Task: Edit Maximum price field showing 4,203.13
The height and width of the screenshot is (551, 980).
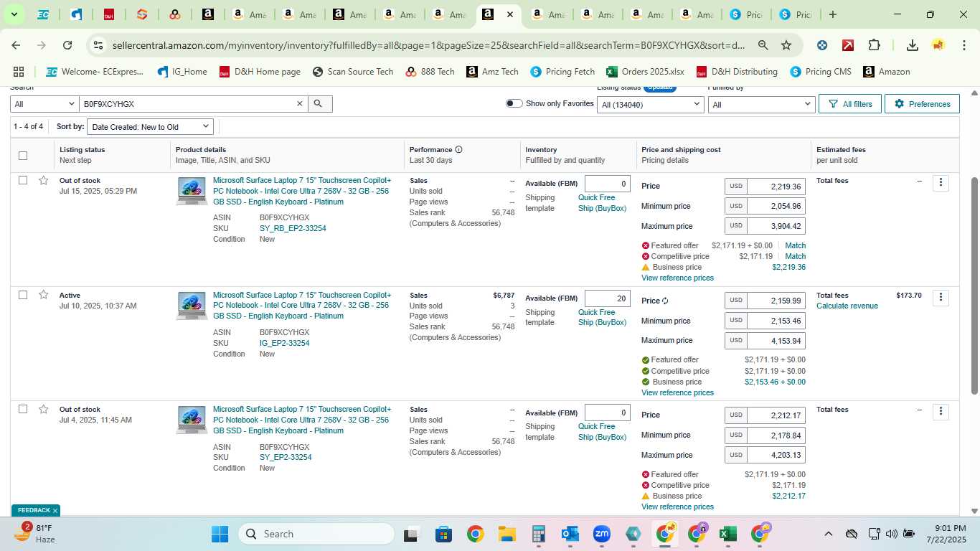Action: (x=776, y=455)
